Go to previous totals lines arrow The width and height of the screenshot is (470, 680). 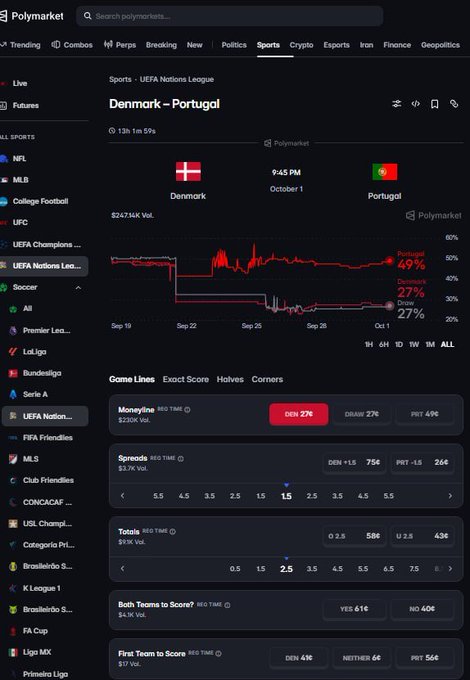pyautogui.click(x=122, y=569)
